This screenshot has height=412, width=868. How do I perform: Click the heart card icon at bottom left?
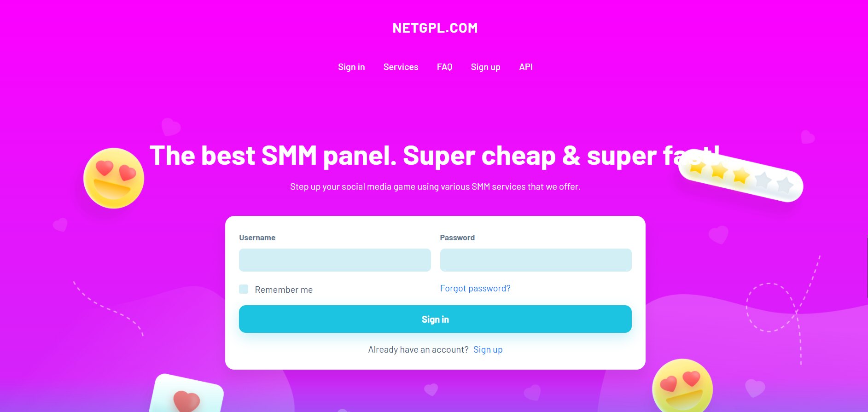187,393
